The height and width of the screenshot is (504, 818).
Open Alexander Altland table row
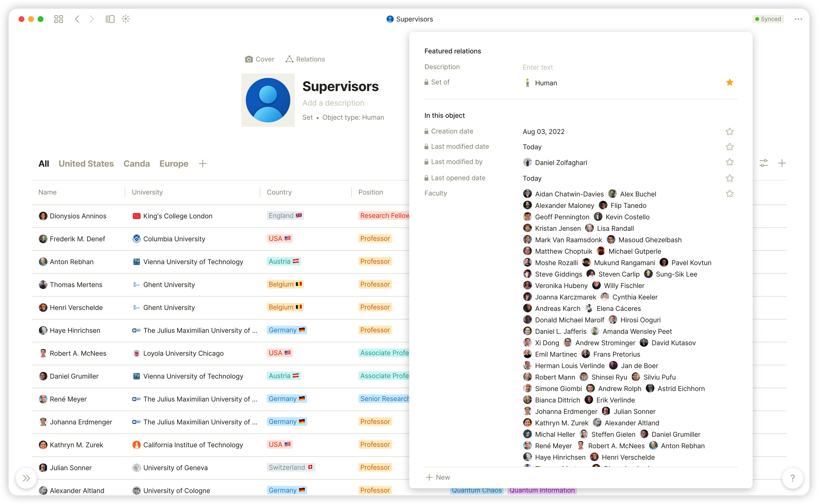[72, 491]
